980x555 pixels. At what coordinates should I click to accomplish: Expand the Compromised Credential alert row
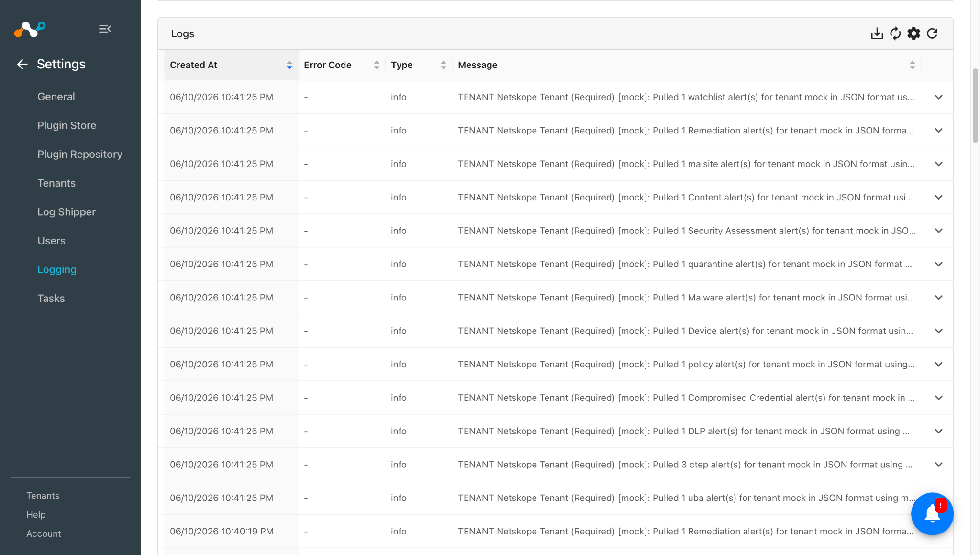click(x=939, y=398)
